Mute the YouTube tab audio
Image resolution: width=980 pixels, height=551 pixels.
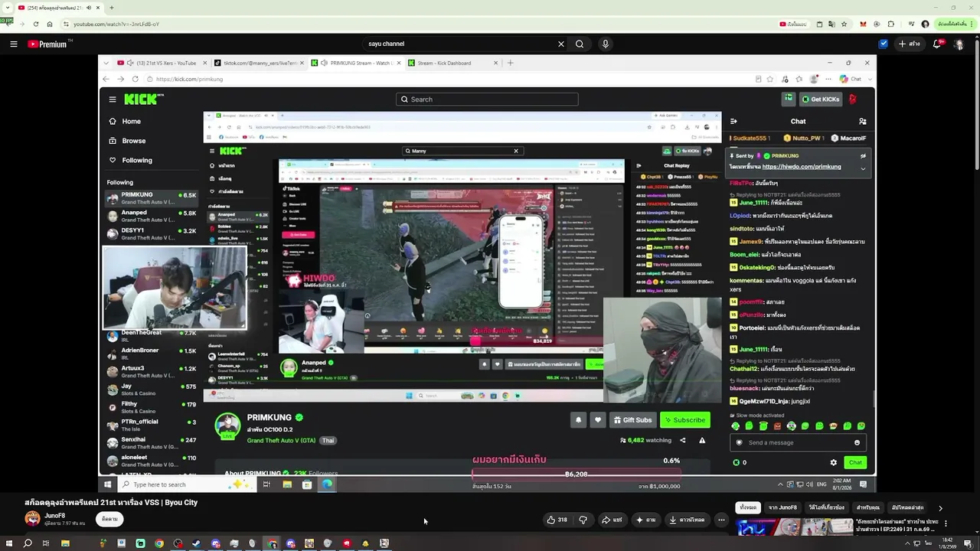click(x=88, y=8)
